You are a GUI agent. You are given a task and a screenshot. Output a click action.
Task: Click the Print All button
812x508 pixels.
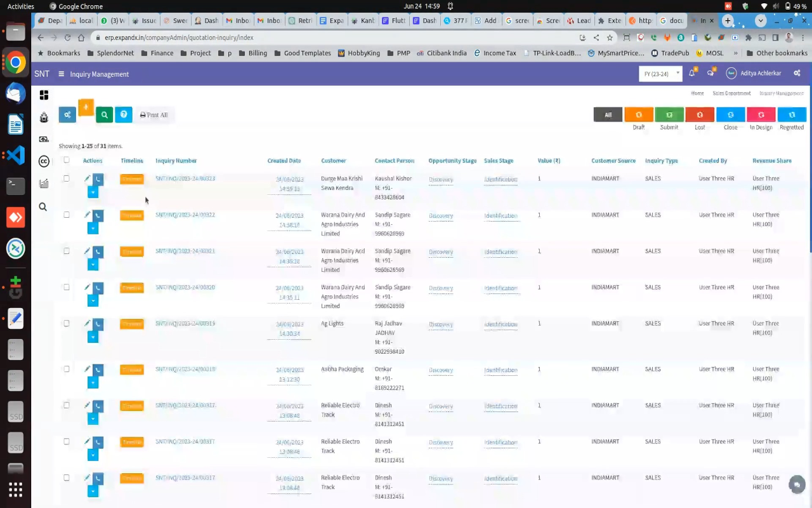[x=154, y=115]
